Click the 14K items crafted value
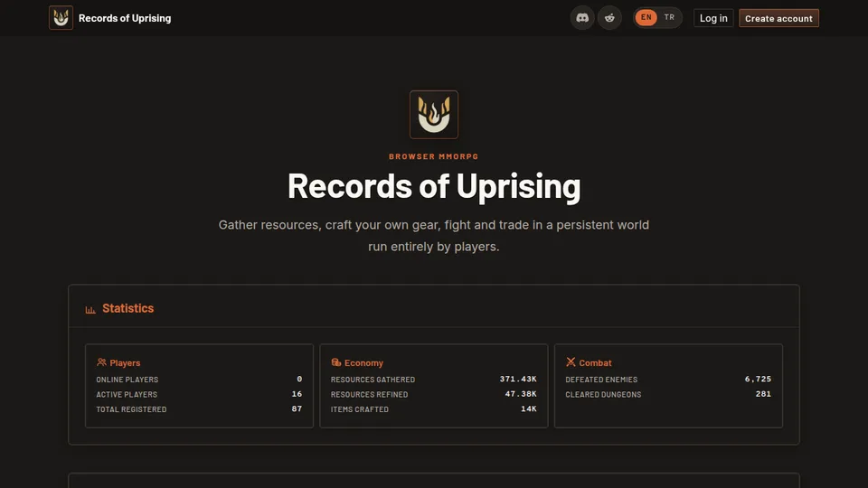This screenshot has height=488, width=868. click(x=529, y=408)
